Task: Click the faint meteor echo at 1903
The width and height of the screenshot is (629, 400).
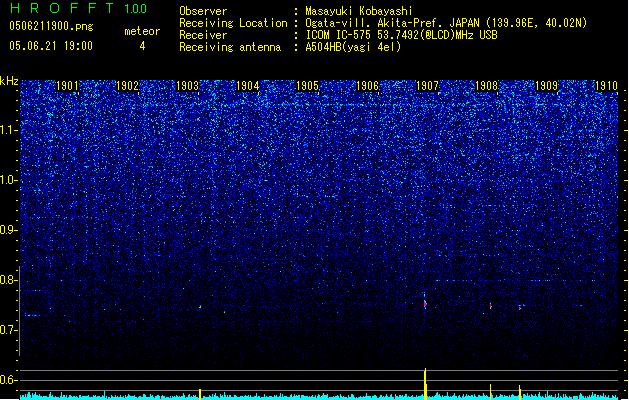Action: click(200, 307)
